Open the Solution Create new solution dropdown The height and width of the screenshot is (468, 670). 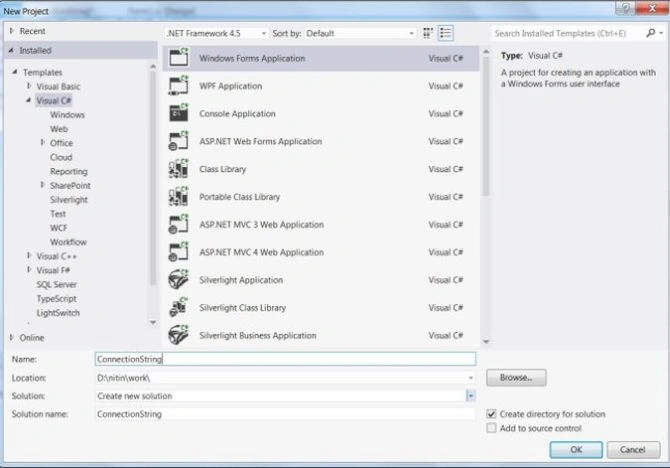470,396
